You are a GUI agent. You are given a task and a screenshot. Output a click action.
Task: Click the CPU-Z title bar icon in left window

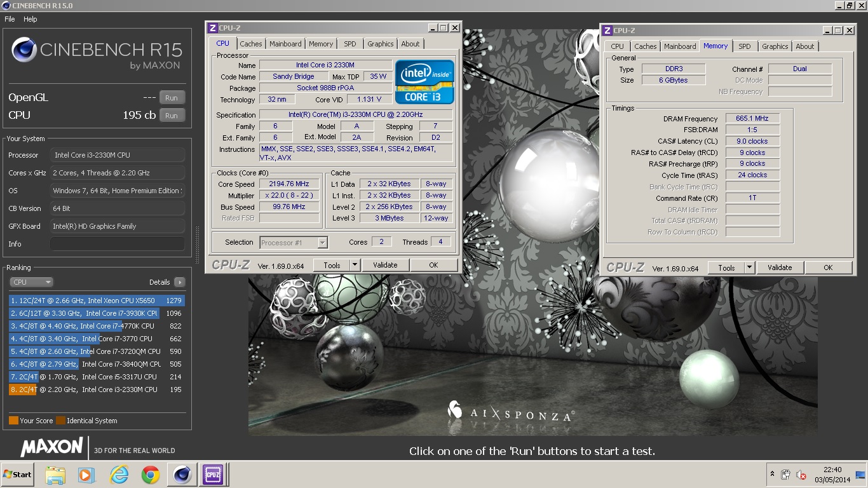pyautogui.click(x=212, y=28)
